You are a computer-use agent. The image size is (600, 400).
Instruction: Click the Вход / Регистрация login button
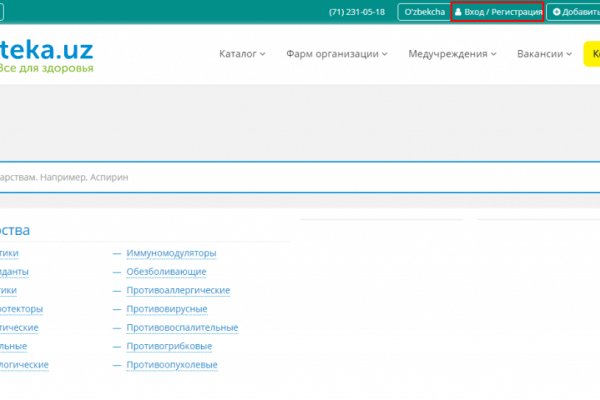coord(498,12)
